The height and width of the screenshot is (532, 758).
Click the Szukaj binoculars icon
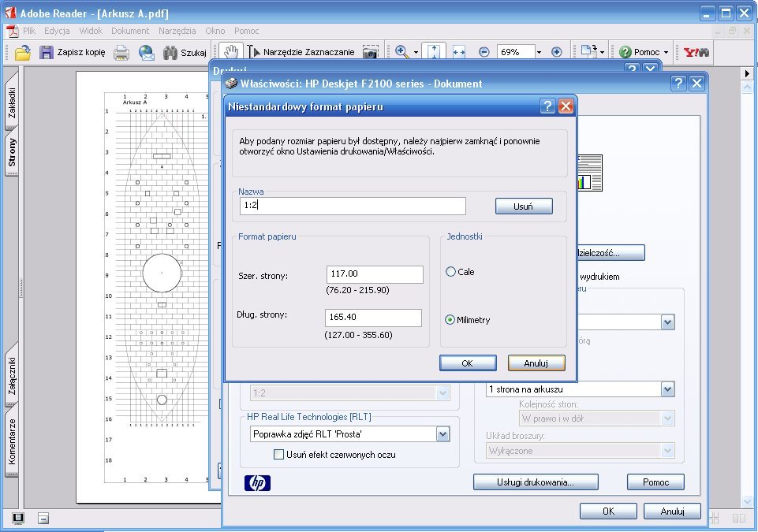(x=170, y=53)
